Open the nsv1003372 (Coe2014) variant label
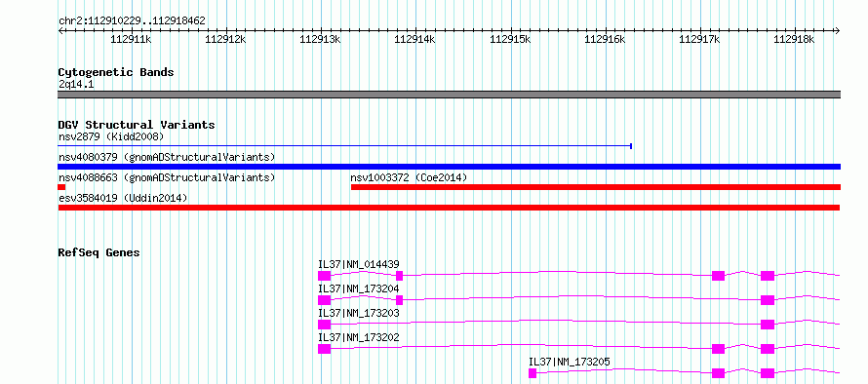Viewport: 868px width, 384px height. pyautogui.click(x=409, y=177)
